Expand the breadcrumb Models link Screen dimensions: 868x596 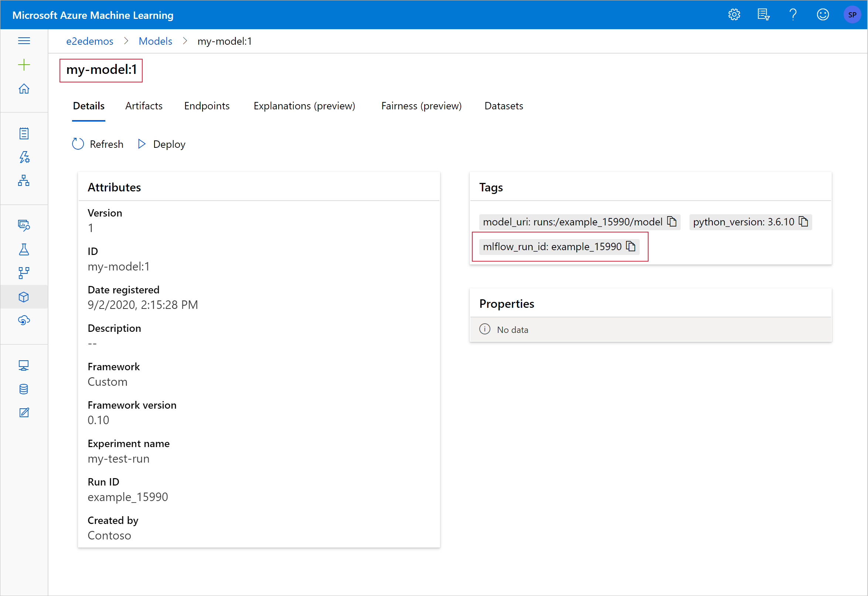(154, 40)
